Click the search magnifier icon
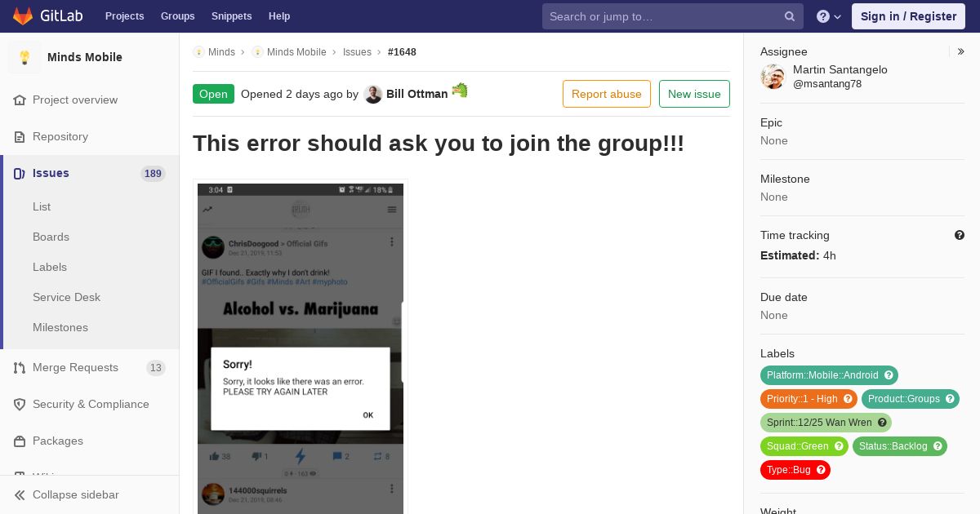Viewport: 980px width, 514px height. (790, 16)
